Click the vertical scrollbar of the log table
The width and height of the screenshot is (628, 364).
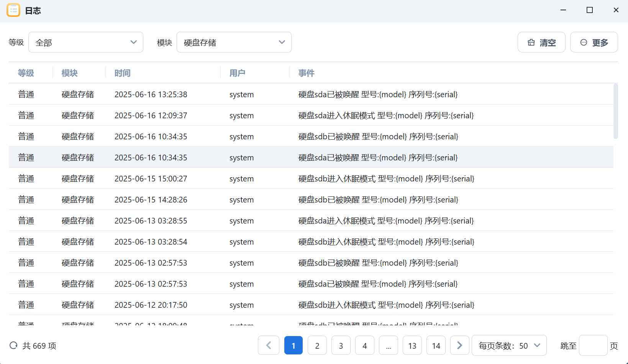tap(616, 111)
